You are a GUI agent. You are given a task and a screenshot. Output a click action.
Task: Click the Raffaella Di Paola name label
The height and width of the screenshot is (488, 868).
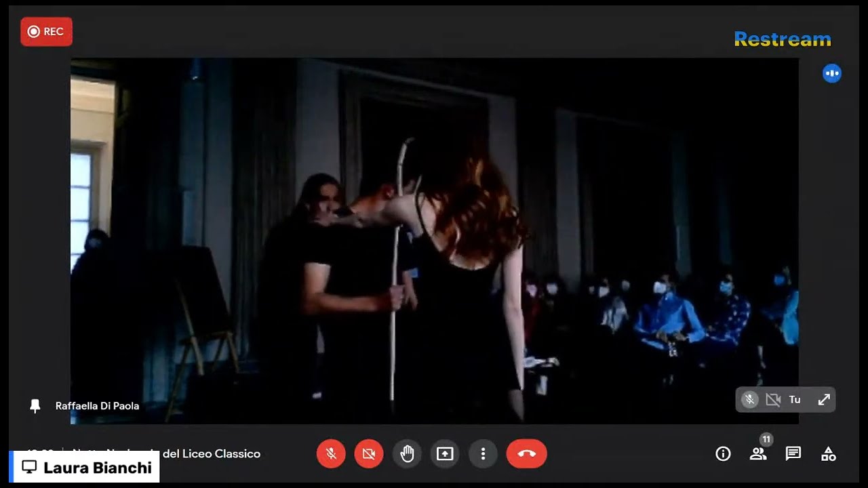(97, 406)
